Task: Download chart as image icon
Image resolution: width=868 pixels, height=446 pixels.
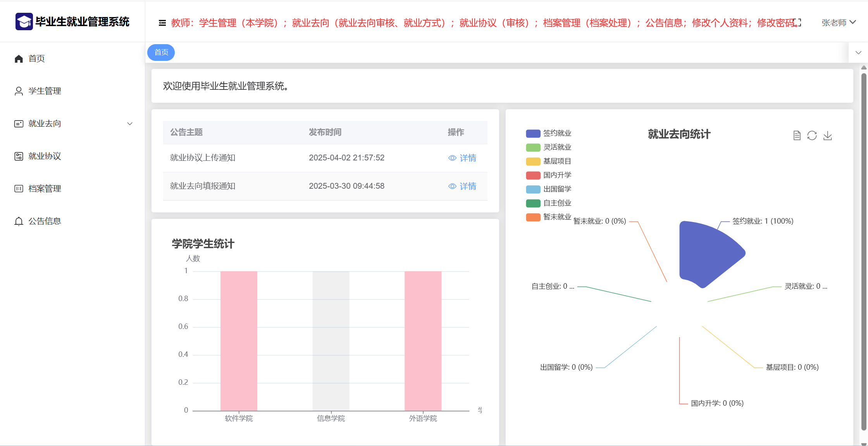Action: 827,136
